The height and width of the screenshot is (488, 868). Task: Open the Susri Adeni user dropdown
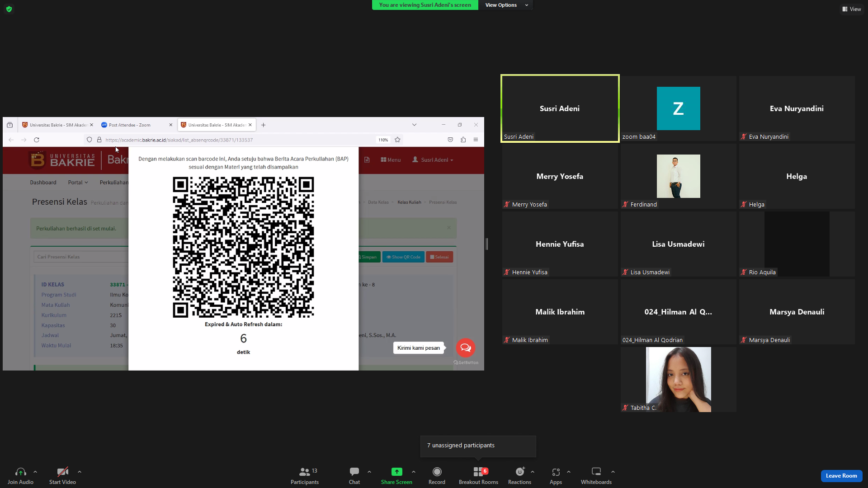pos(433,160)
